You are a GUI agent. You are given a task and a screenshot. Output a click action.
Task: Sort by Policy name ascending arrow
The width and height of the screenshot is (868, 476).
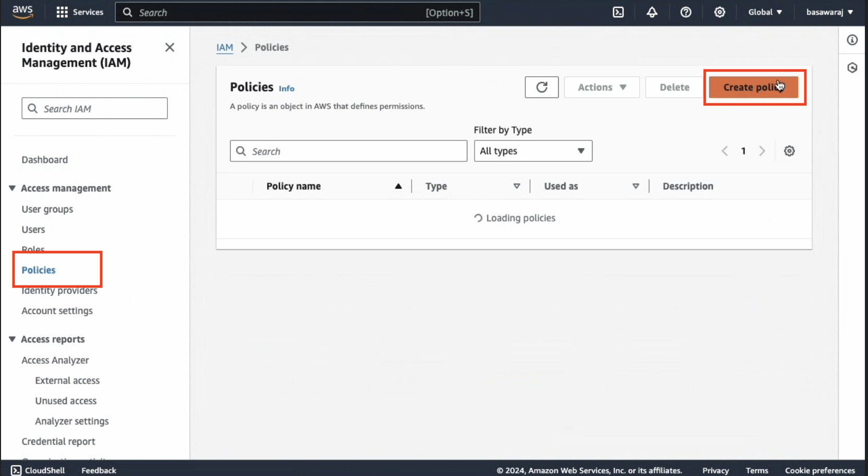click(399, 186)
